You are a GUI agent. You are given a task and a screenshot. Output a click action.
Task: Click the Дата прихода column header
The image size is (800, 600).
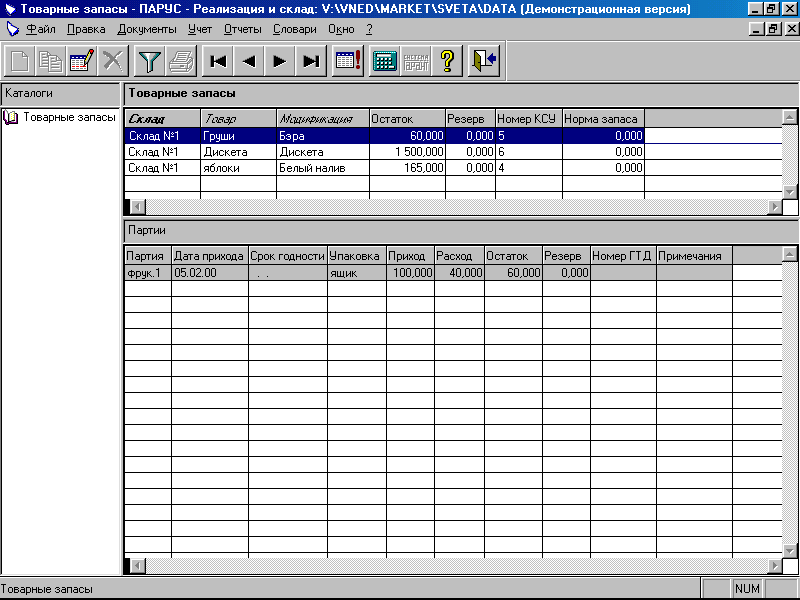(210, 256)
